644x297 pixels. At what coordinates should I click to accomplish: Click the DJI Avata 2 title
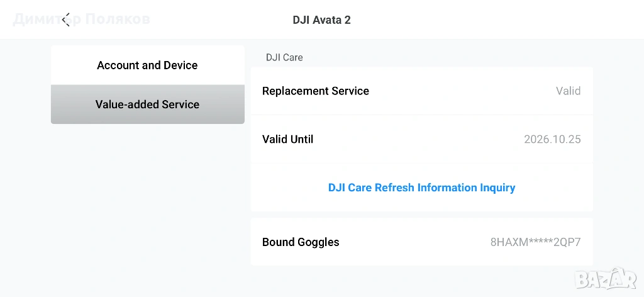[x=321, y=20]
